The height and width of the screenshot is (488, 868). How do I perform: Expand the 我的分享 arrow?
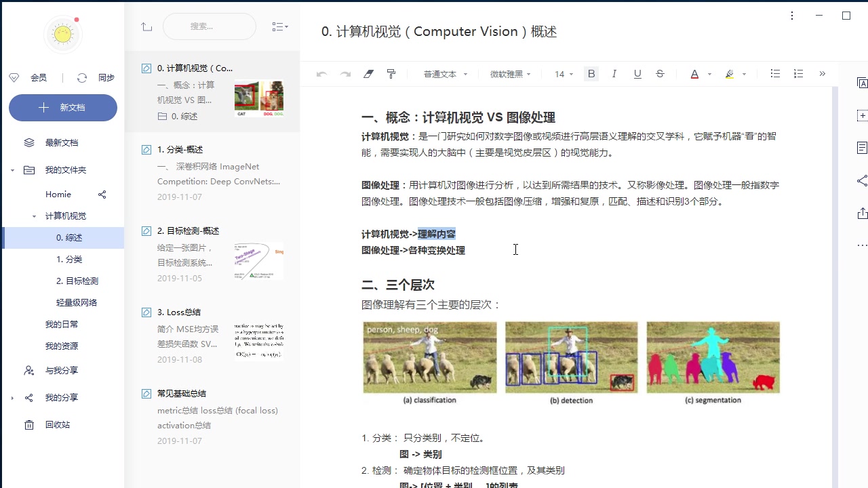pyautogui.click(x=12, y=398)
